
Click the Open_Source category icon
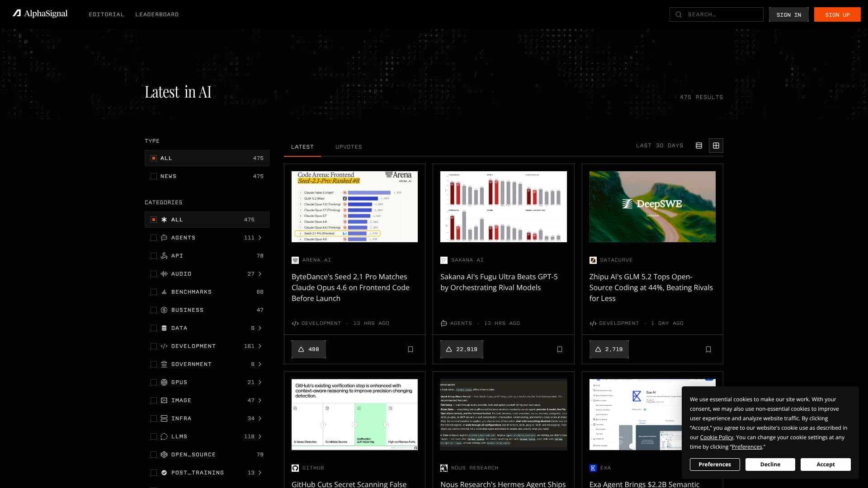(164, 455)
